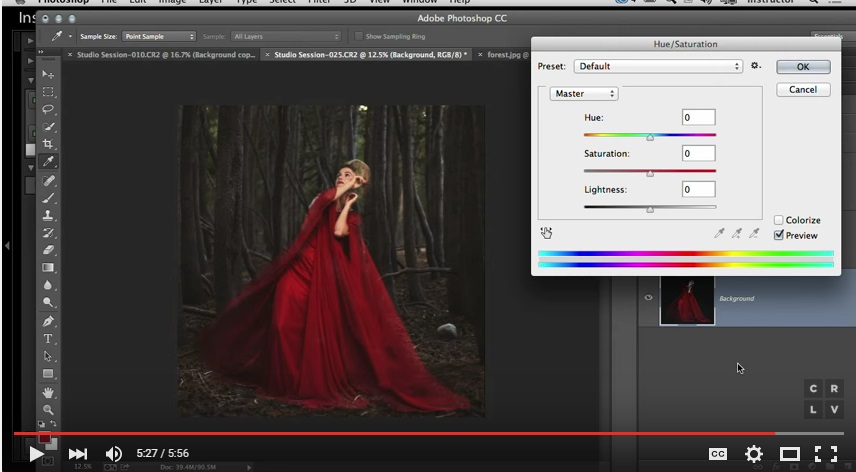Select the Rectangle shape tool

coord(48,374)
